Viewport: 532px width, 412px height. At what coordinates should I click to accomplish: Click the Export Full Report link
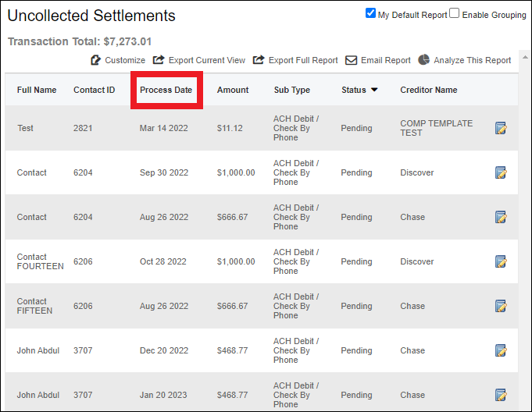(303, 60)
